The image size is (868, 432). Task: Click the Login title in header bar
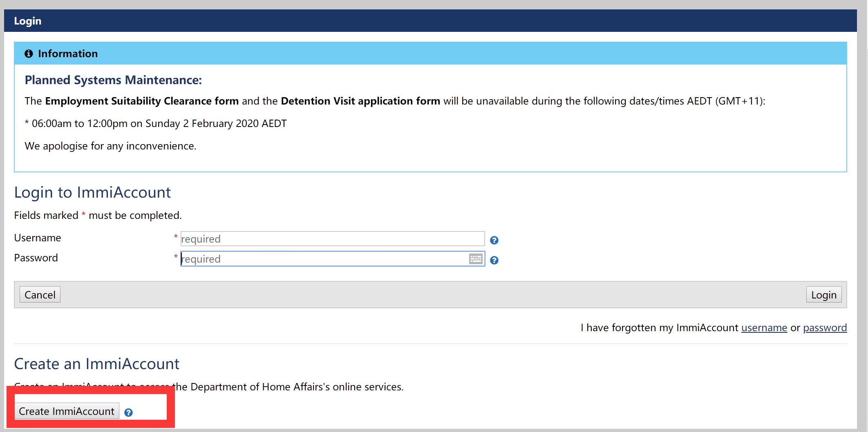tap(28, 21)
